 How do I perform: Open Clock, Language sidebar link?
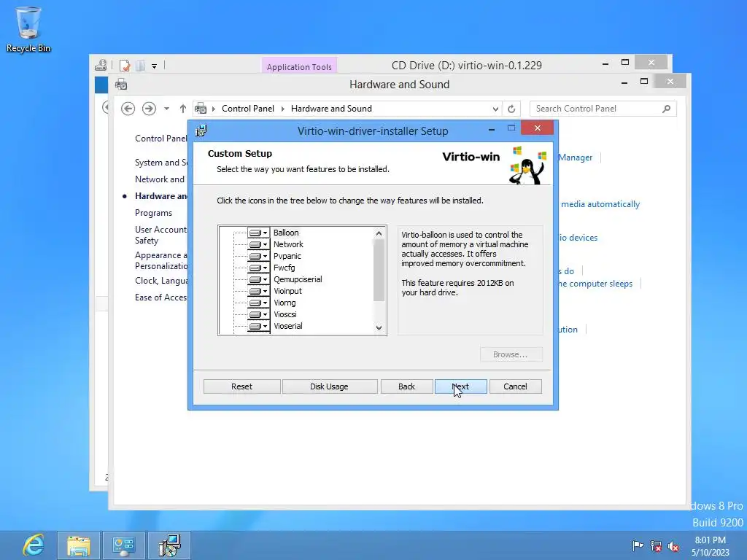point(161,281)
